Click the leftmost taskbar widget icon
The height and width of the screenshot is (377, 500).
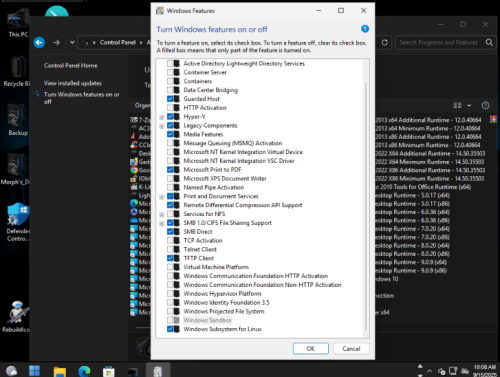[11, 371]
